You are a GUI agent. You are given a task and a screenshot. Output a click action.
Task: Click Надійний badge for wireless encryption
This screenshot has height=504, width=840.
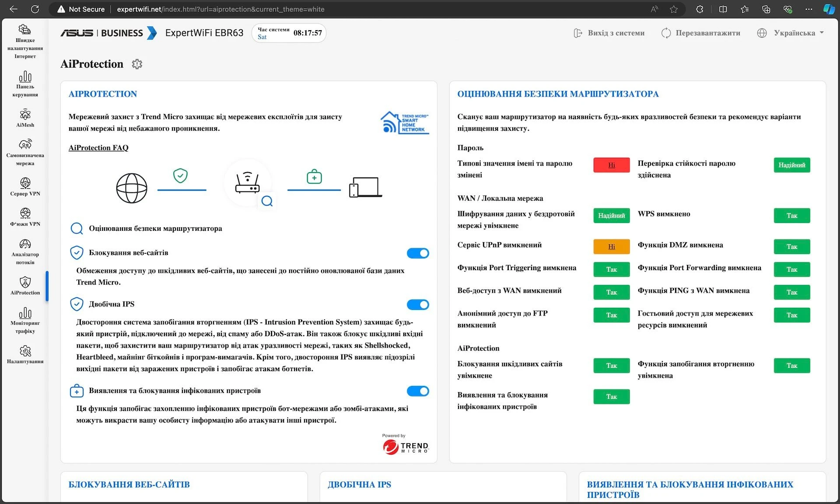click(612, 216)
